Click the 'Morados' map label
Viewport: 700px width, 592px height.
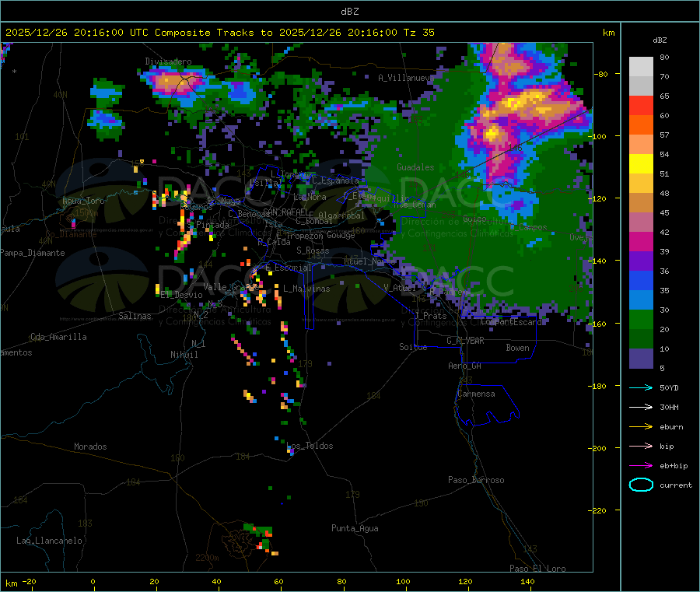(90, 447)
